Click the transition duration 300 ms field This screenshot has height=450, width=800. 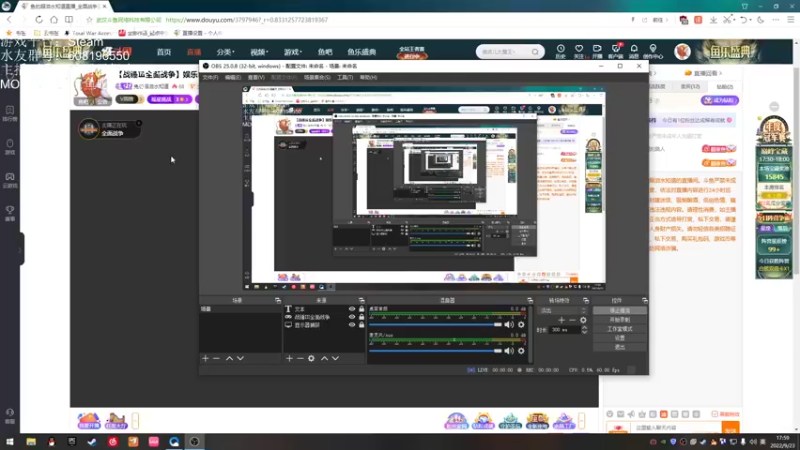565,330
